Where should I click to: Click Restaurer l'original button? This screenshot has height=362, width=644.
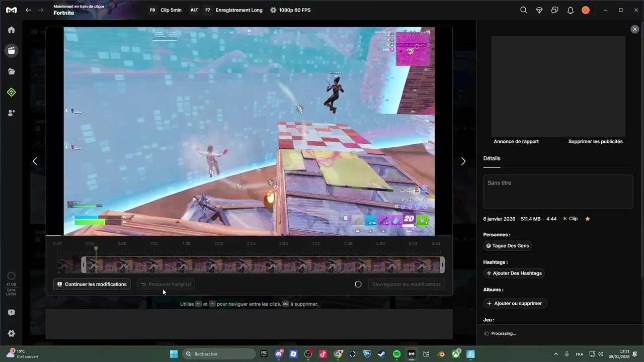pos(166,284)
